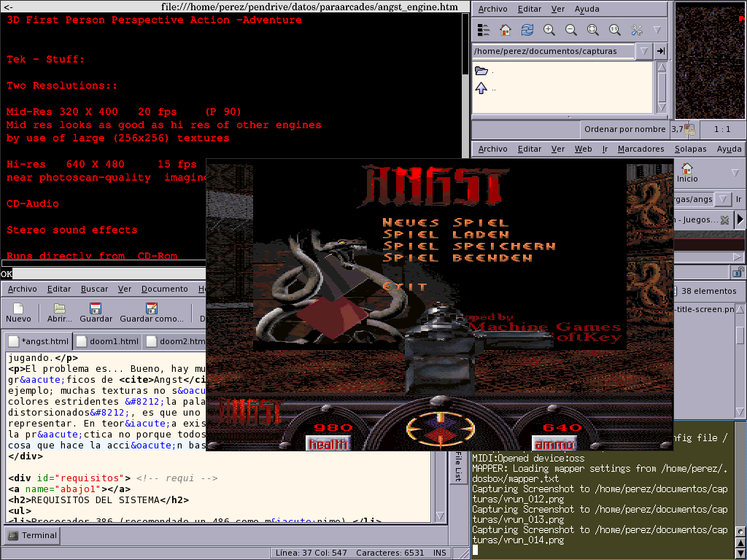
Task: Click the color management icon in status bar
Action: (689, 129)
